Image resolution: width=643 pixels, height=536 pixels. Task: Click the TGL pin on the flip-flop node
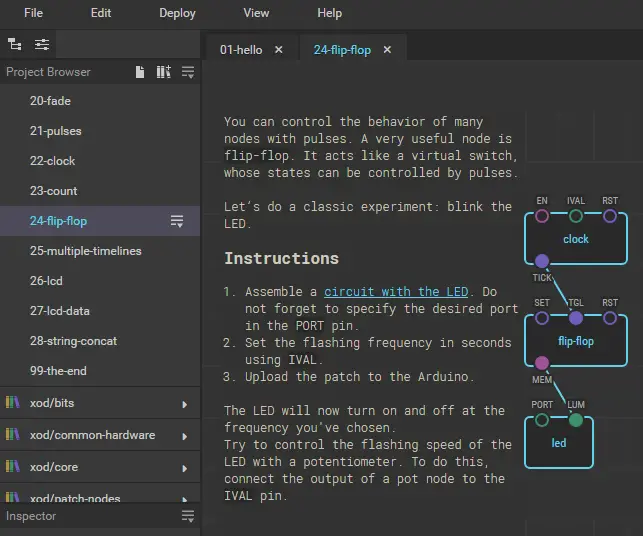[x=576, y=318]
